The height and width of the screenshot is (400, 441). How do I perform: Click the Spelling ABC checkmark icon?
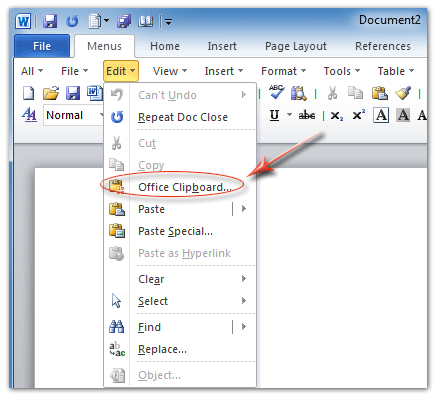point(276,92)
